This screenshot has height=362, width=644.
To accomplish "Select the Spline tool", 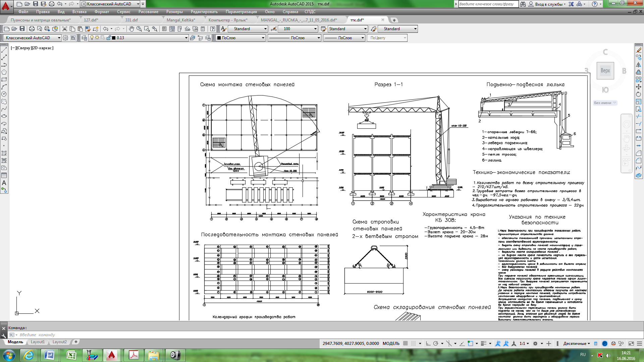I will [x=4, y=109].
